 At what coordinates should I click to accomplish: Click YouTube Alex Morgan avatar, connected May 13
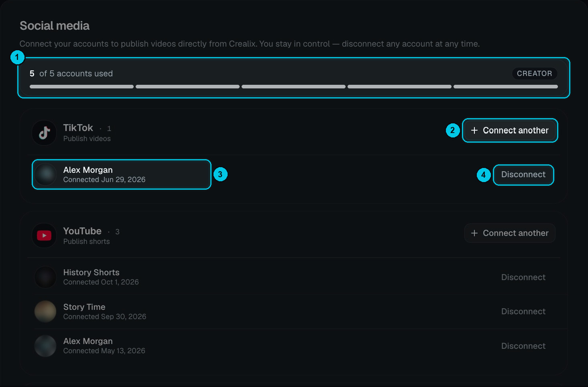(45, 346)
